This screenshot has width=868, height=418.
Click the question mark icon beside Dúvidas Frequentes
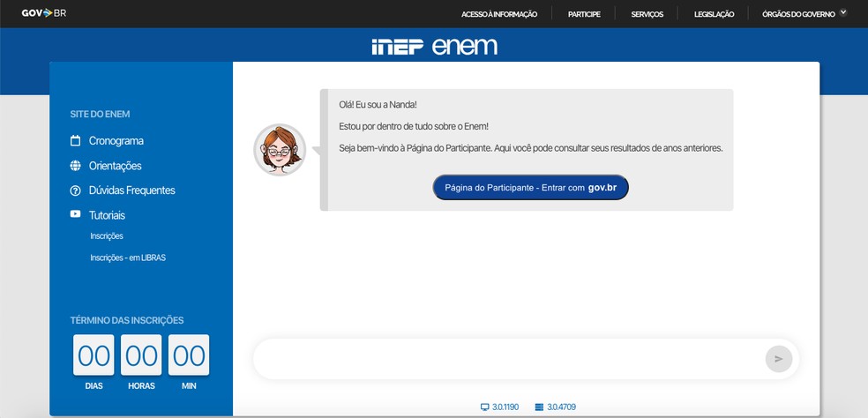point(75,190)
